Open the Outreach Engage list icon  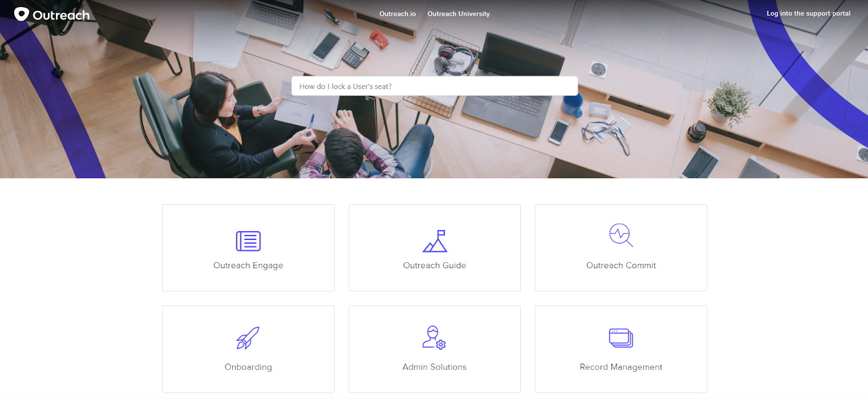[x=248, y=241]
